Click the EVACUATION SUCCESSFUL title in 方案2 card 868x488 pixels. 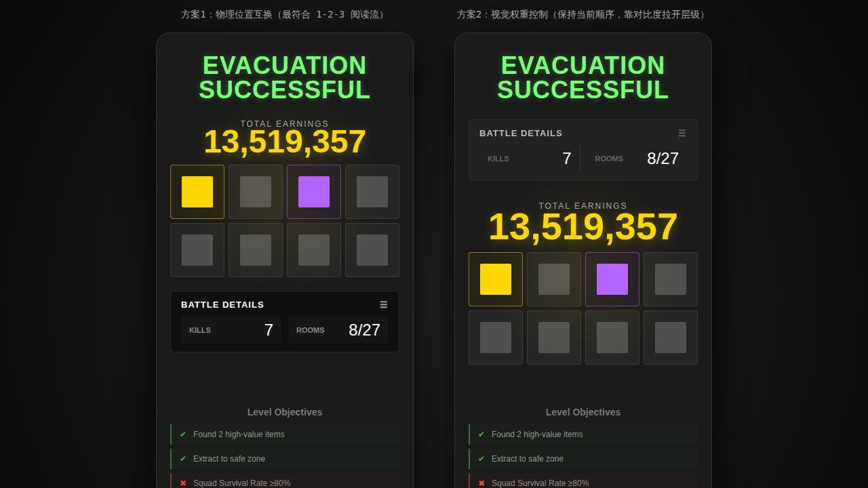[583, 78]
